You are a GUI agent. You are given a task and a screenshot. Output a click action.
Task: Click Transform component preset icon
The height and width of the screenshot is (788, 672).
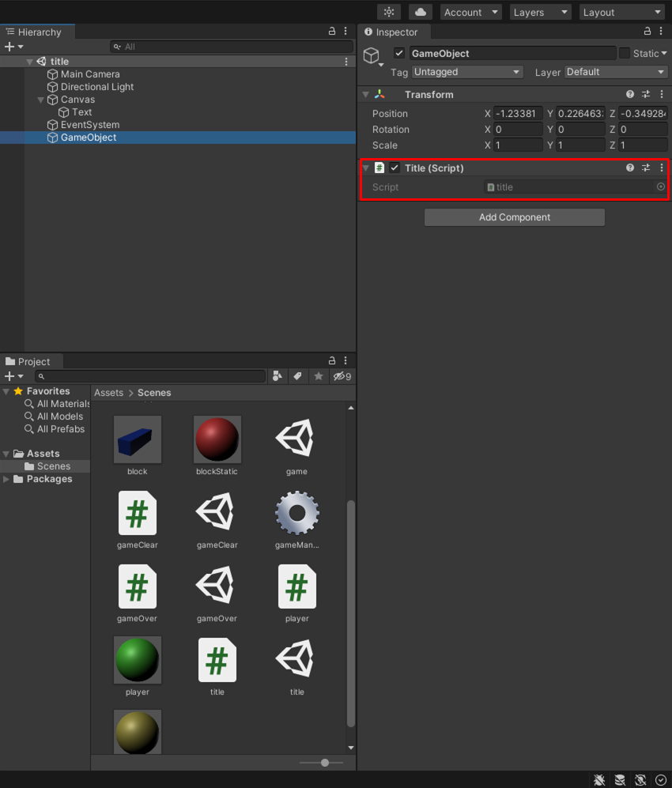646,95
